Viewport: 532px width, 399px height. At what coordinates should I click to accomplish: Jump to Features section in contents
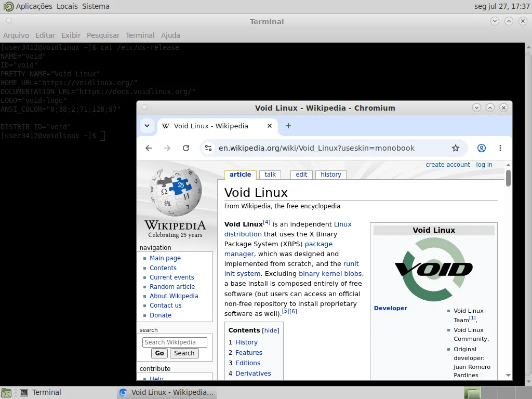[249, 353]
